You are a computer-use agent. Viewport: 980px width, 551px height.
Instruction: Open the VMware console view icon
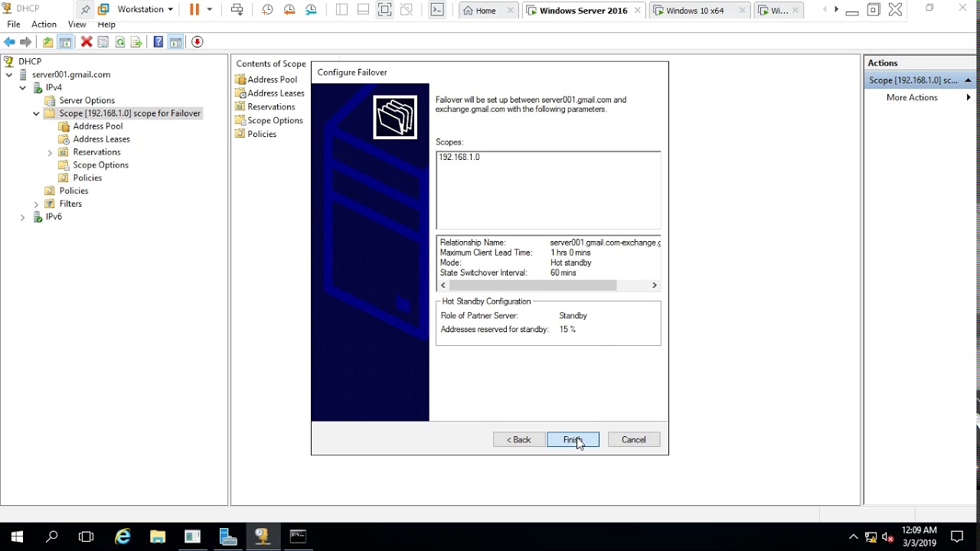click(437, 10)
